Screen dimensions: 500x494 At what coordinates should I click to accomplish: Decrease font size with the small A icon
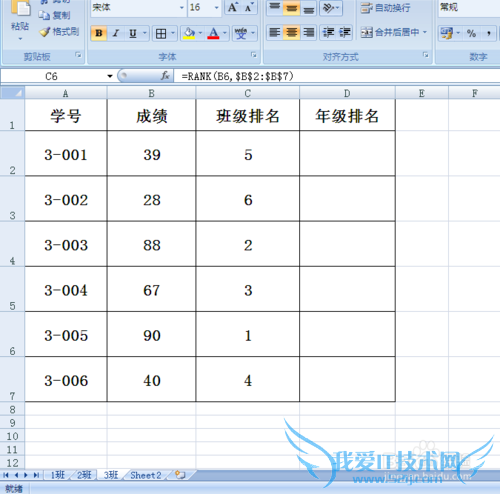pyautogui.click(x=249, y=7)
